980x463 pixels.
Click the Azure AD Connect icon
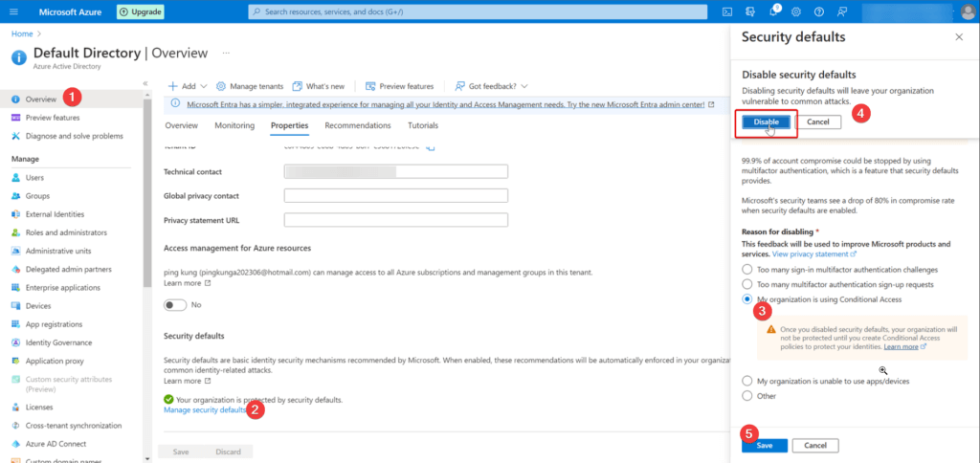click(x=16, y=444)
